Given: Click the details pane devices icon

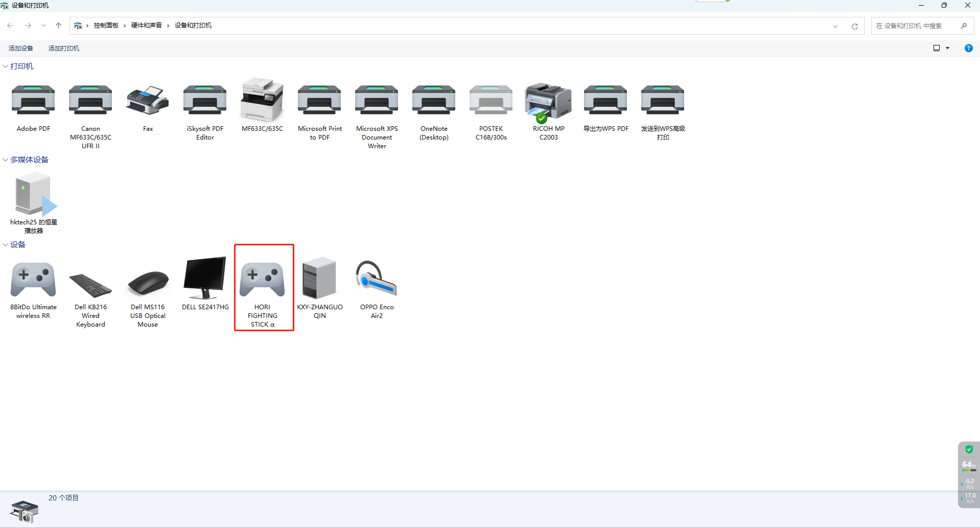Looking at the screenshot, I should [x=24, y=511].
